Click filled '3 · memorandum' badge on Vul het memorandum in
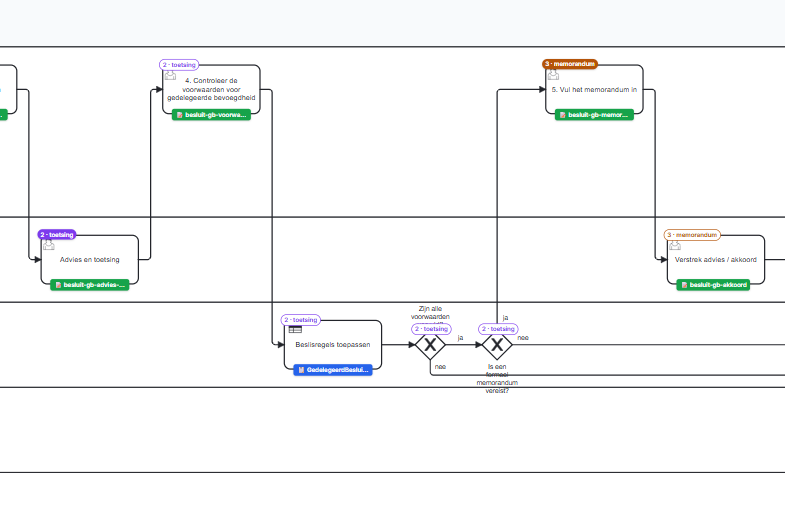 (x=570, y=64)
